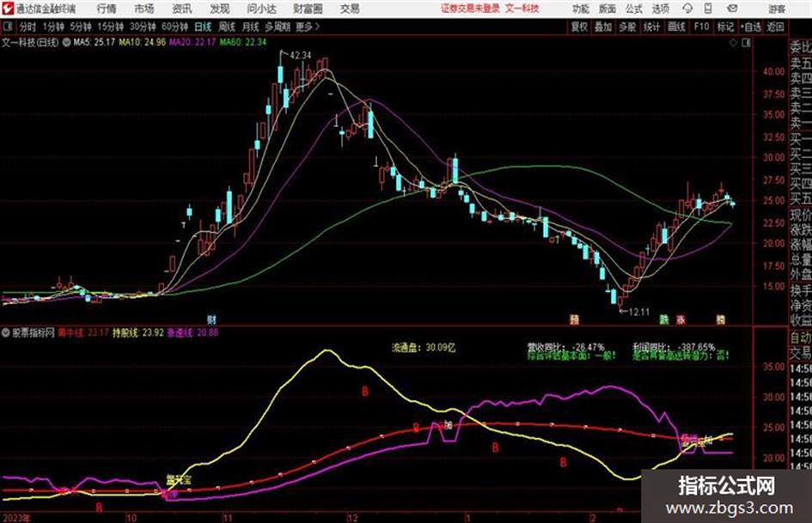Add stock via +自选 button
Image resolution: width=812 pixels, height=523 pixels.
tap(750, 27)
